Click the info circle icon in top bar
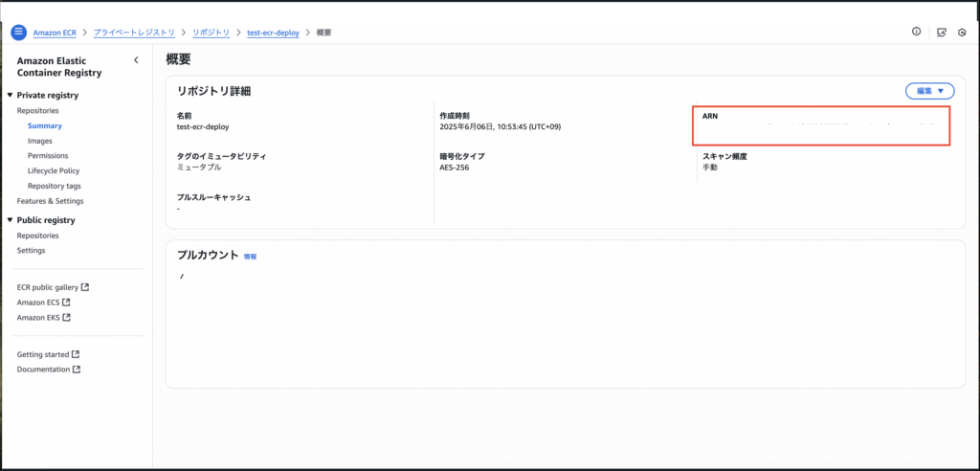This screenshot has height=471, width=980. (x=916, y=32)
